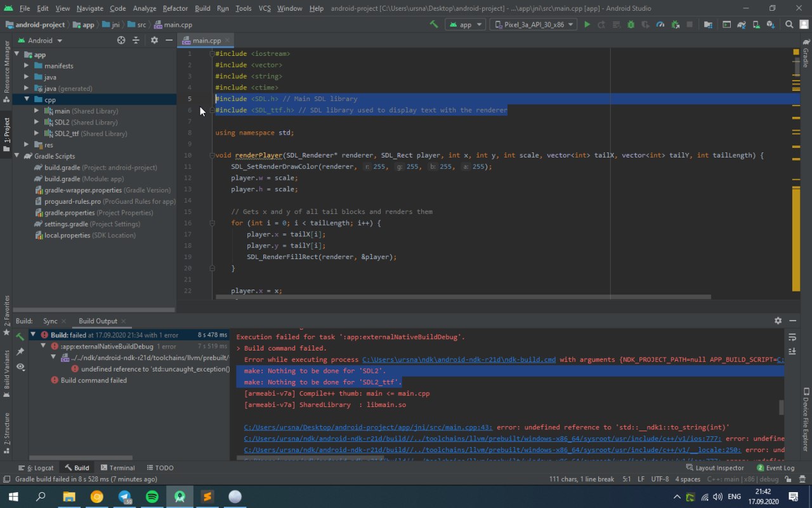812x508 pixels.
Task: Expand the res folder
Action: (27, 145)
